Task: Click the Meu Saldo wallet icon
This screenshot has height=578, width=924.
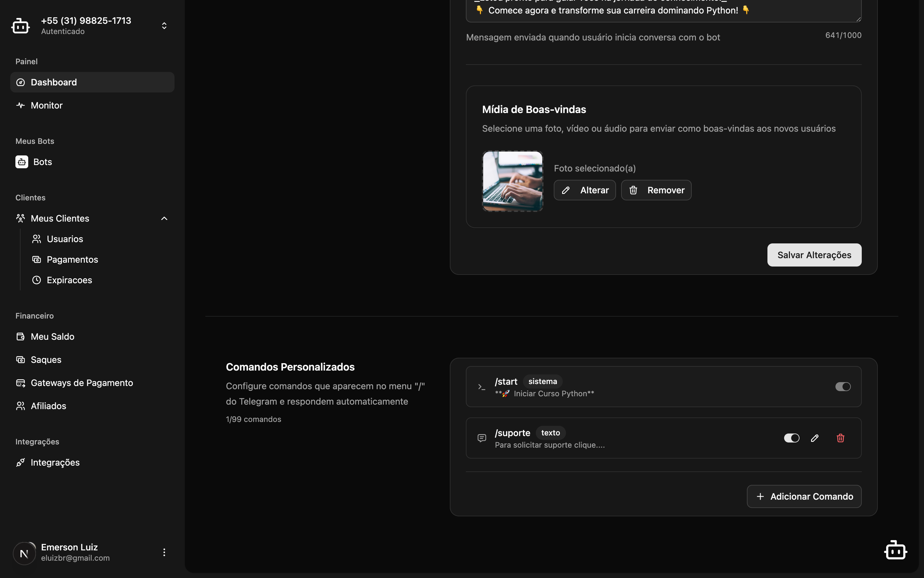Action: 21,337
